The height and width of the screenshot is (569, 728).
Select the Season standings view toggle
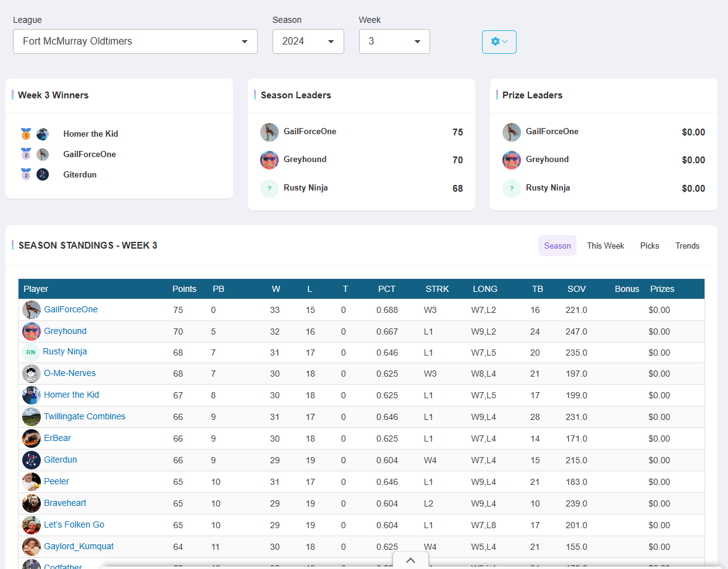557,246
